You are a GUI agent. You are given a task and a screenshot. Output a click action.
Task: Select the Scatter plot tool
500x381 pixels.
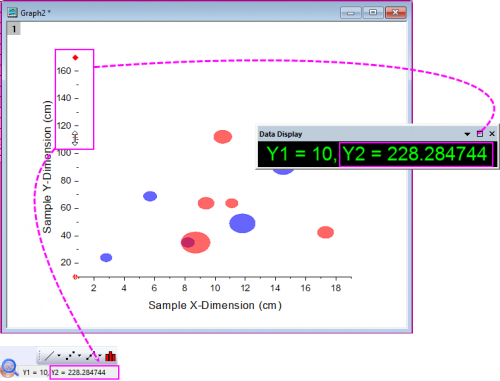pos(70,356)
